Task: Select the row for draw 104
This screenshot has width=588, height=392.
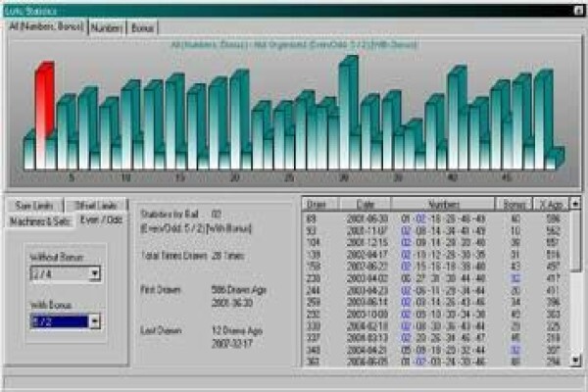Action: (435, 242)
